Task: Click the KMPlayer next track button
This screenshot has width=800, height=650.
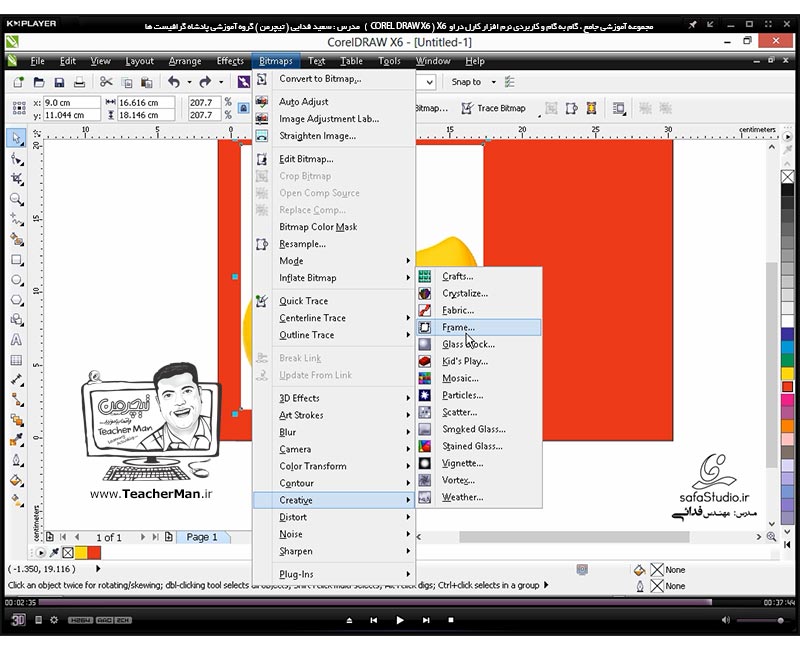Action: click(426, 620)
